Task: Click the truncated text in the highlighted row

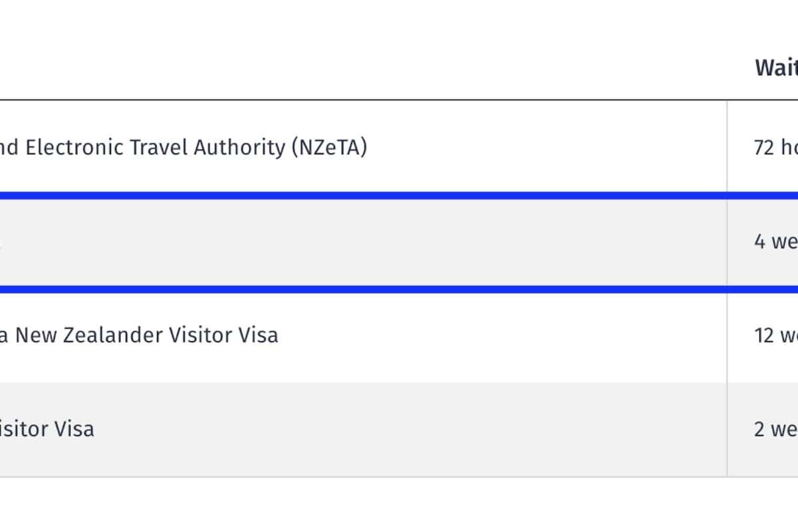Action: tap(2, 243)
